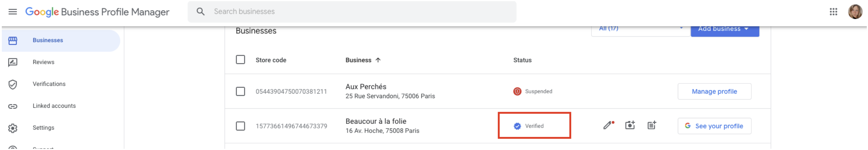Click the search magnifier icon
The height and width of the screenshot is (150, 868).
coord(200,12)
